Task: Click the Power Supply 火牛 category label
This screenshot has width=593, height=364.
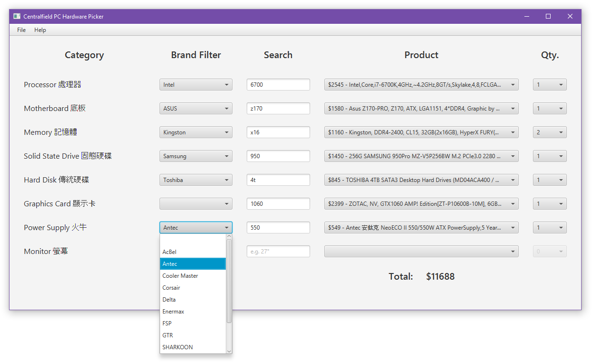Action: coord(55,228)
